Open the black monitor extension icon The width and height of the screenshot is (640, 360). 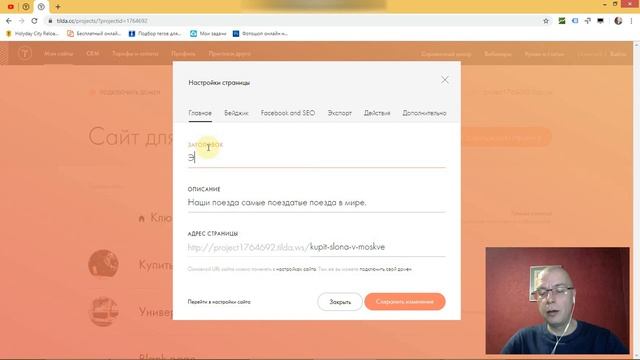[600, 21]
